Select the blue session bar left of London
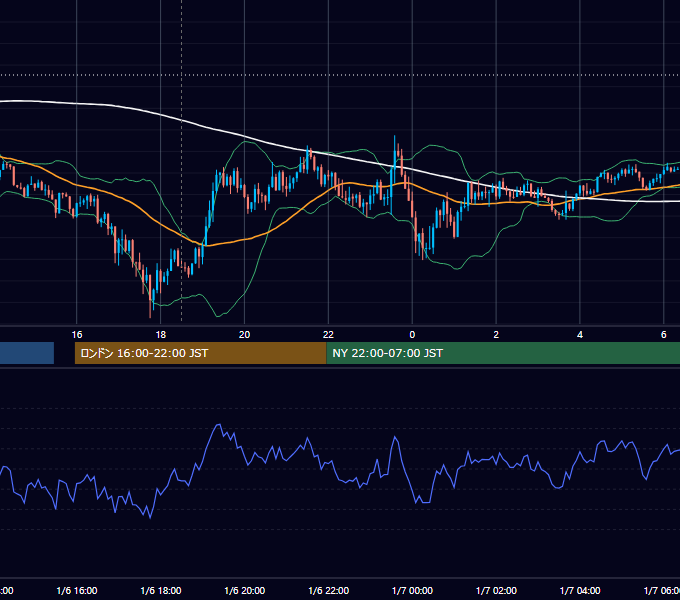 [x=27, y=353]
